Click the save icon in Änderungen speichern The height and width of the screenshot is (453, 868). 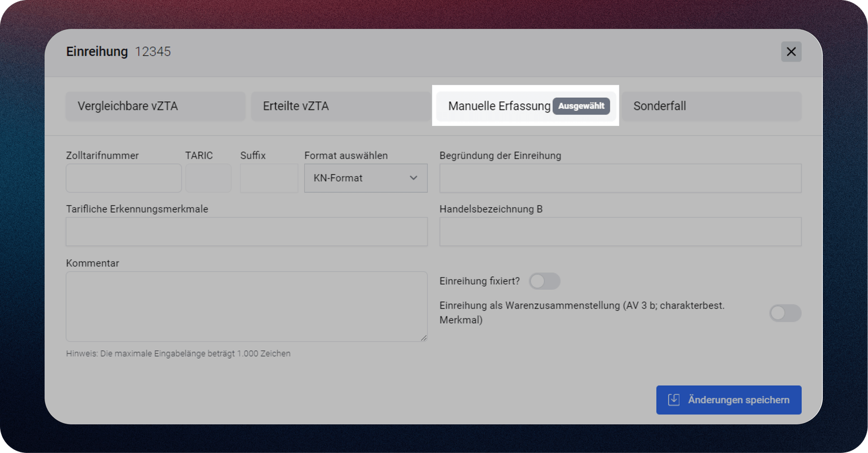click(x=674, y=400)
